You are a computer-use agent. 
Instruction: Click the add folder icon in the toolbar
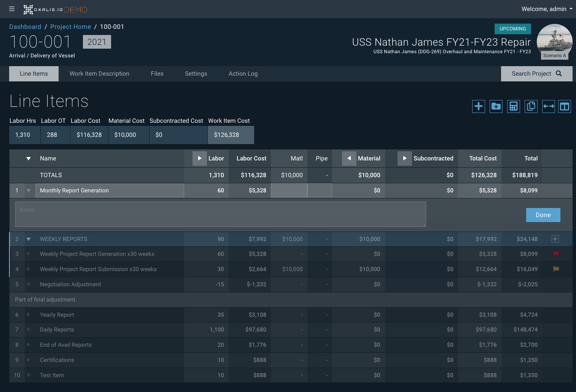tap(496, 106)
